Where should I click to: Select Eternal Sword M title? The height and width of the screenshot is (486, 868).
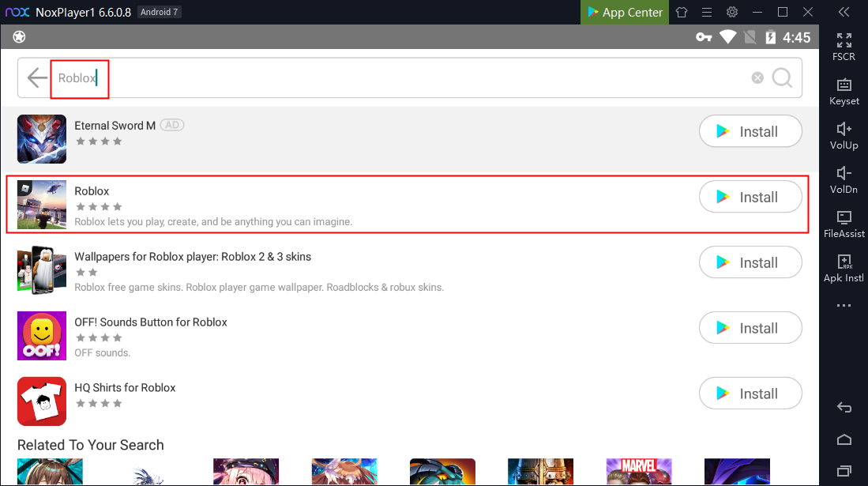tap(115, 126)
